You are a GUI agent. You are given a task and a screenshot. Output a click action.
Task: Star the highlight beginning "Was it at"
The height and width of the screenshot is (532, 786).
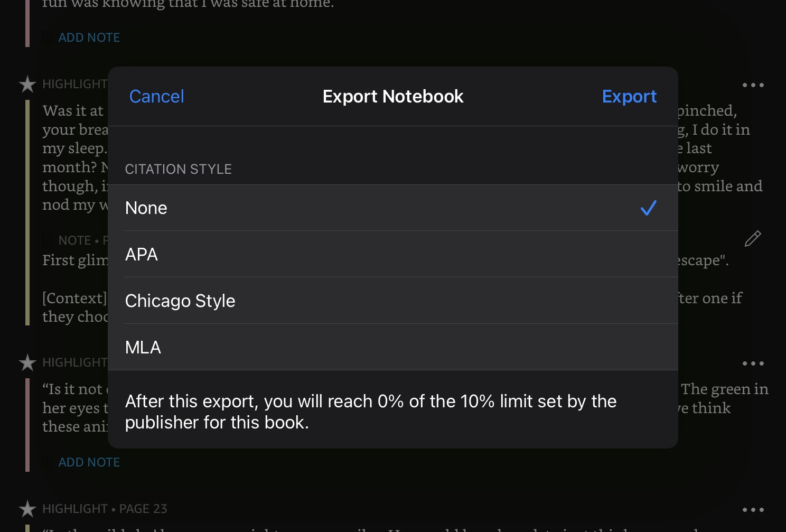(x=27, y=85)
